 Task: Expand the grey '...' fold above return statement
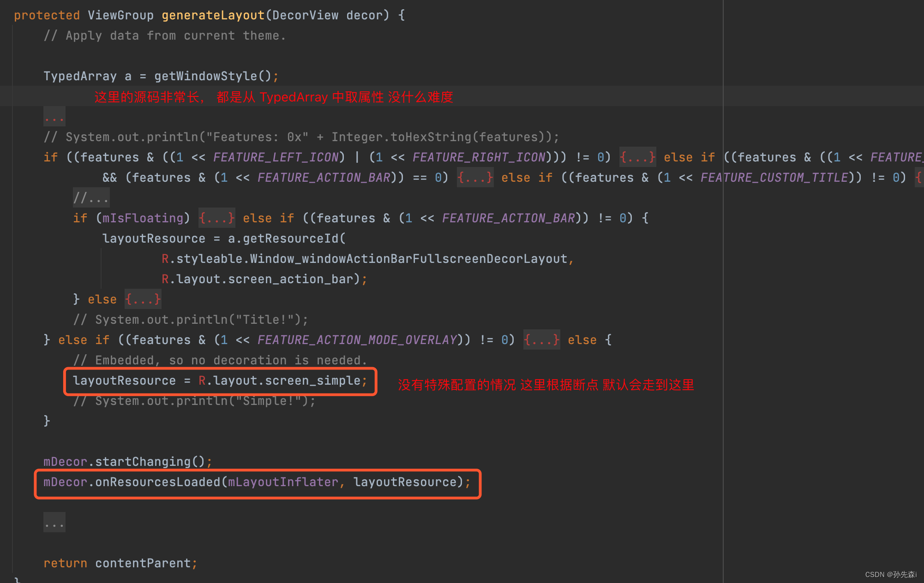tap(54, 523)
